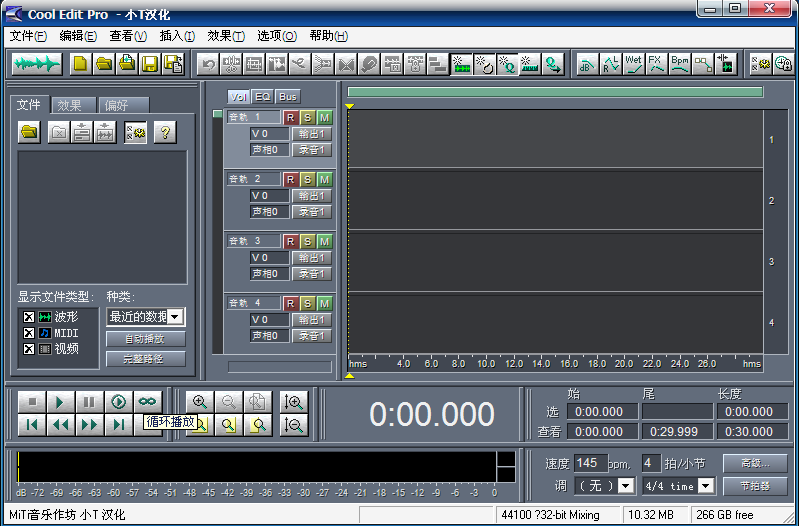Click the rewind transport button
The width and height of the screenshot is (799, 526).
click(x=61, y=425)
